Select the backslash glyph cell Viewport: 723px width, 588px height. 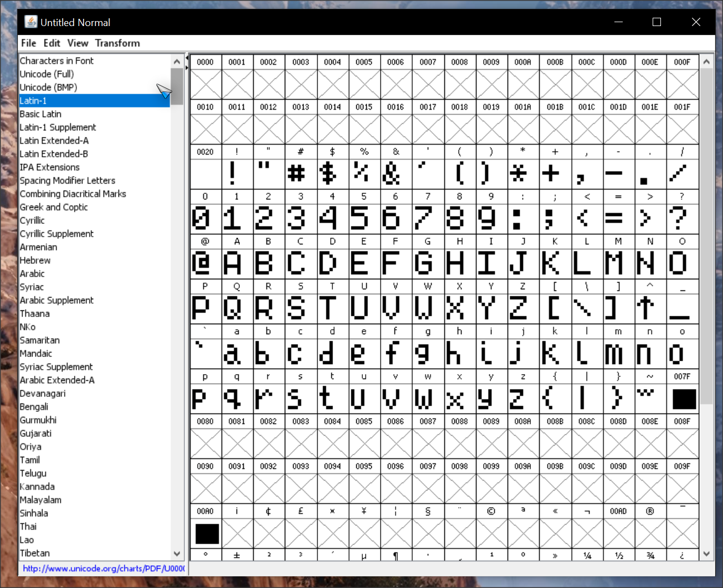[x=587, y=309]
